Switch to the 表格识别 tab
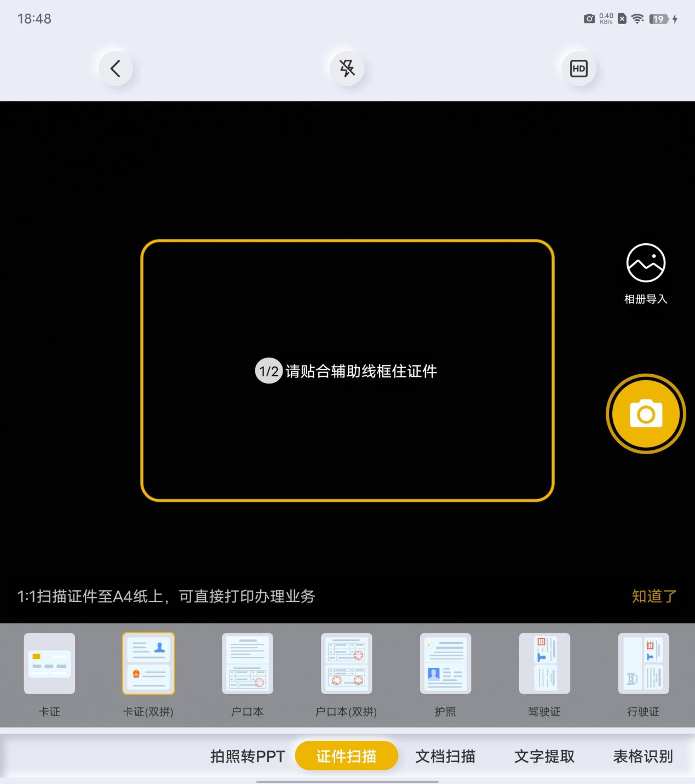The width and height of the screenshot is (695, 784). (643, 756)
